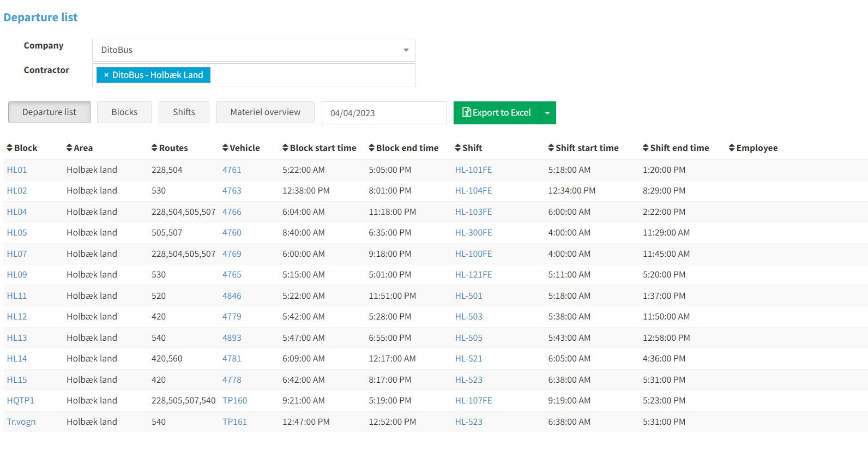Open shift HL-505 link
The width and height of the screenshot is (868, 476).
click(469, 338)
